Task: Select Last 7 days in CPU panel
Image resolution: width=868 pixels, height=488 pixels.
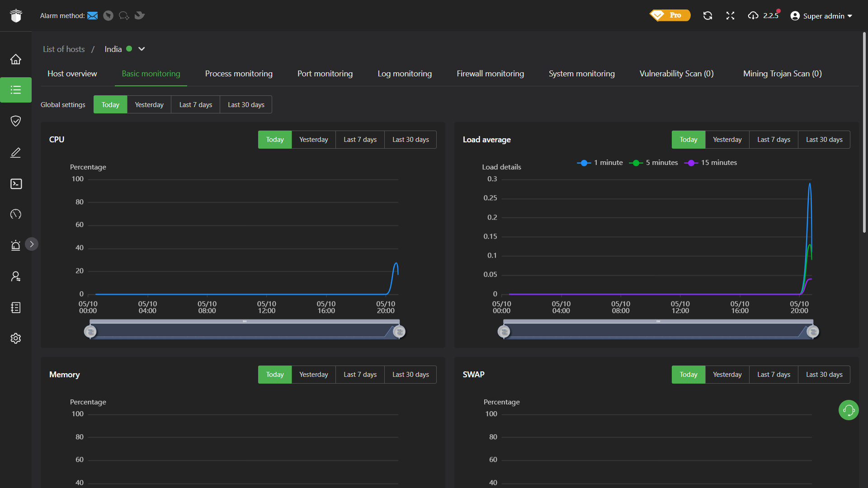Action: point(360,140)
